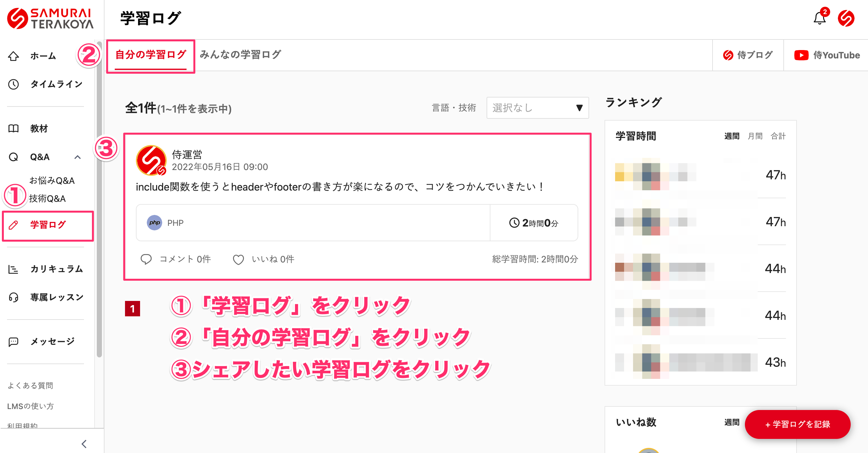
Task: Click the heart いいね icon
Action: pos(238,260)
